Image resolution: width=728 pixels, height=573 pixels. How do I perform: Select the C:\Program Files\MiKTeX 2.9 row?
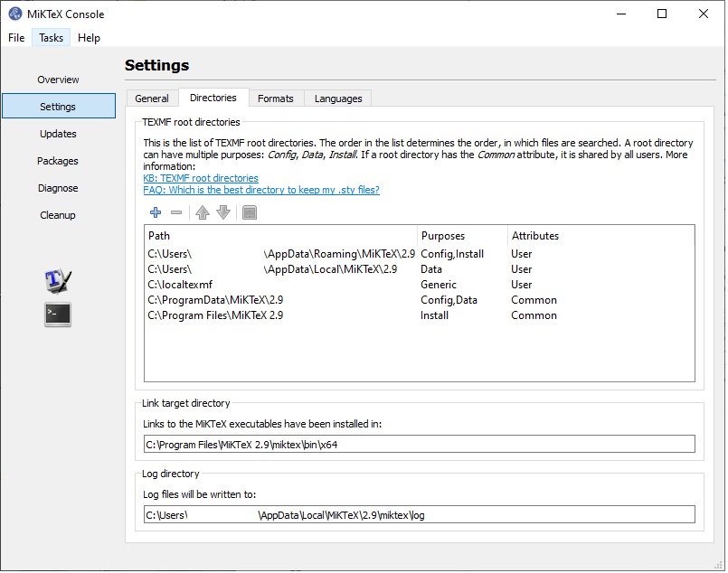[420, 315]
